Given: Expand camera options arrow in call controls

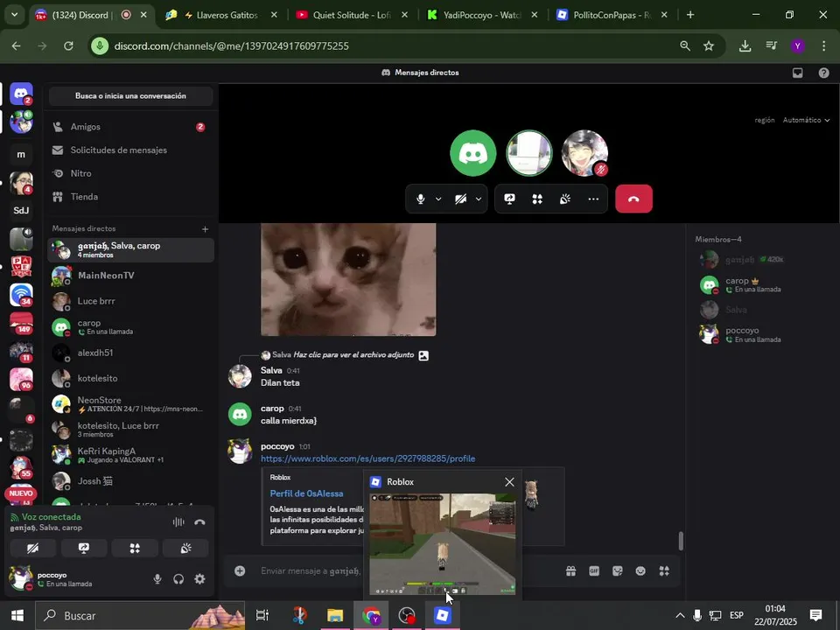Looking at the screenshot, I should coord(479,199).
